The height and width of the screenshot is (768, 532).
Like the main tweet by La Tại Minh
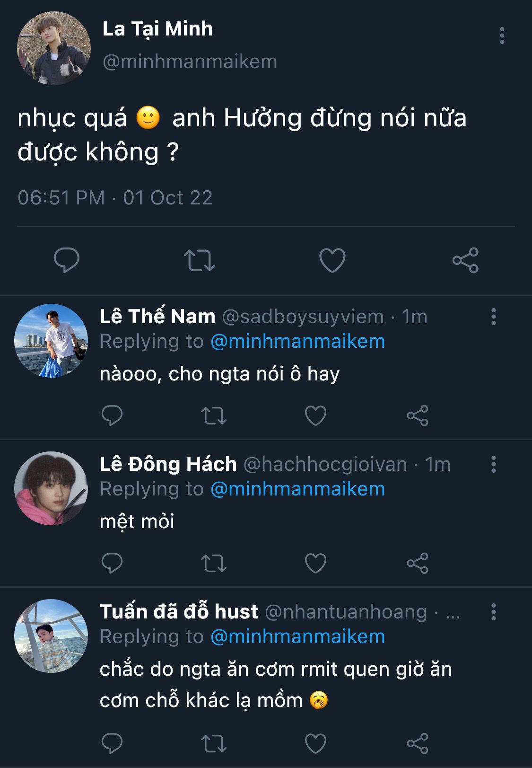pyautogui.click(x=332, y=260)
